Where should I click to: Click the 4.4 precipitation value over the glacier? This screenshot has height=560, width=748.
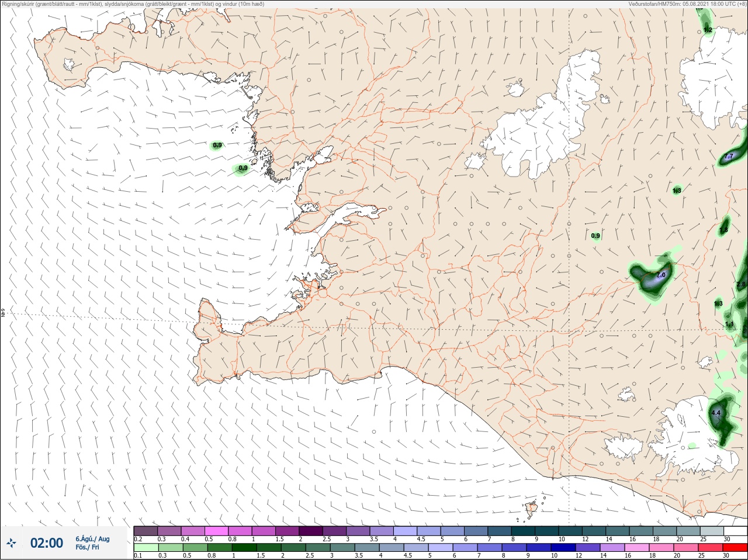[x=716, y=413]
